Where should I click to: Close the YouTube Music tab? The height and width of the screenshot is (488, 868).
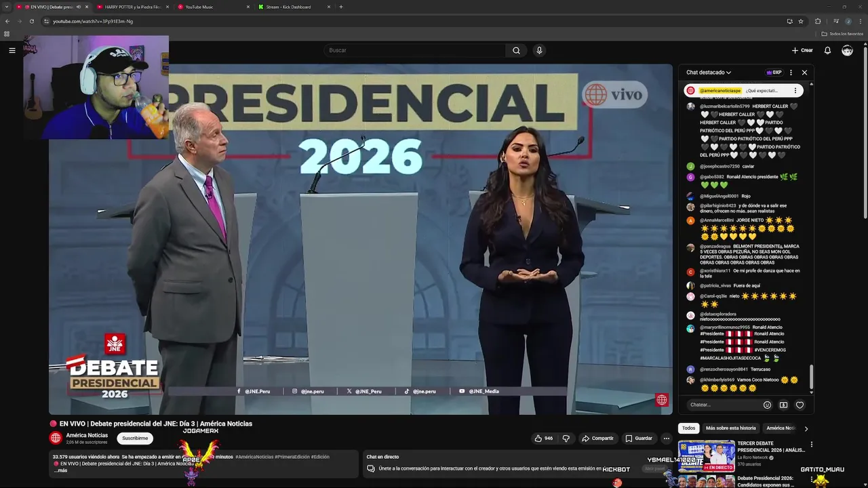[248, 7]
